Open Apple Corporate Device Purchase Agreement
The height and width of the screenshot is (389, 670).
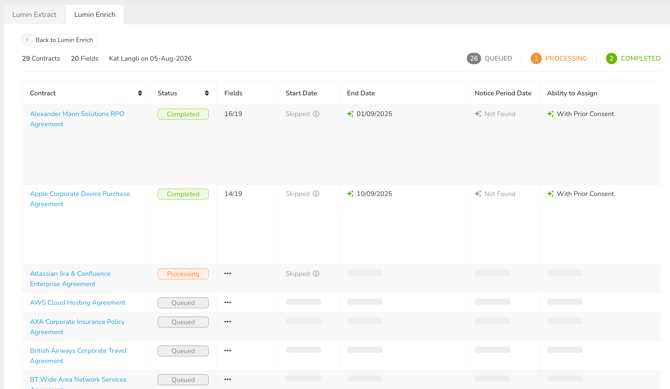(79, 199)
